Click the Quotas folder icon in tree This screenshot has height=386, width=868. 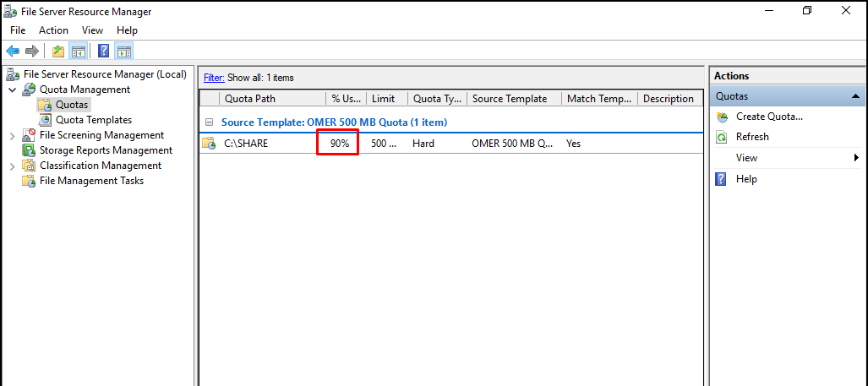(45, 105)
